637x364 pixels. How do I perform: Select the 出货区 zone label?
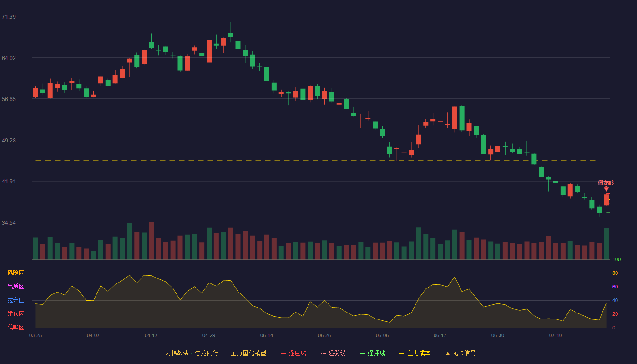[x=15, y=287]
